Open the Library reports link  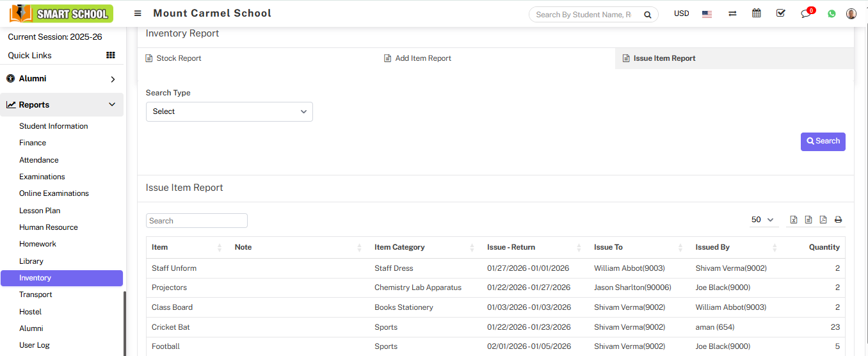(x=31, y=261)
